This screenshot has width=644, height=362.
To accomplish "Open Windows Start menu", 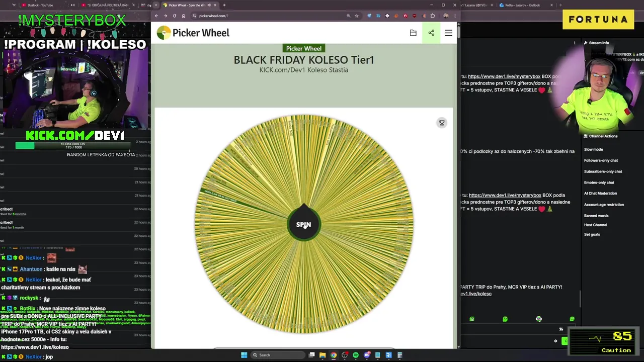I will click(244, 355).
